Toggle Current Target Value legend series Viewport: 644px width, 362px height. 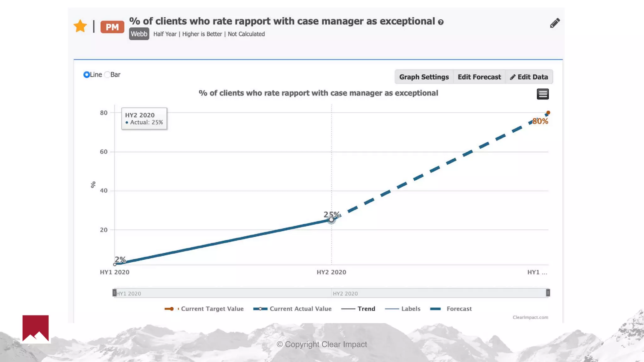coord(212,309)
